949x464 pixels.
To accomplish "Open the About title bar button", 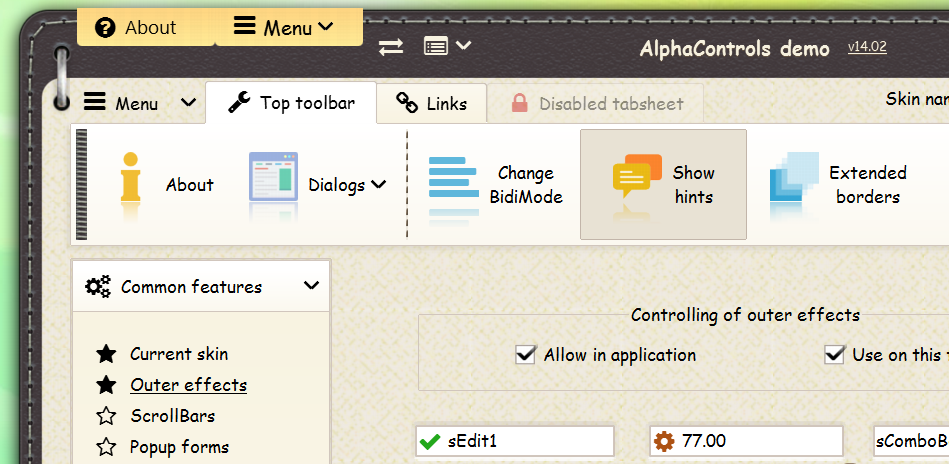I will 145,27.
